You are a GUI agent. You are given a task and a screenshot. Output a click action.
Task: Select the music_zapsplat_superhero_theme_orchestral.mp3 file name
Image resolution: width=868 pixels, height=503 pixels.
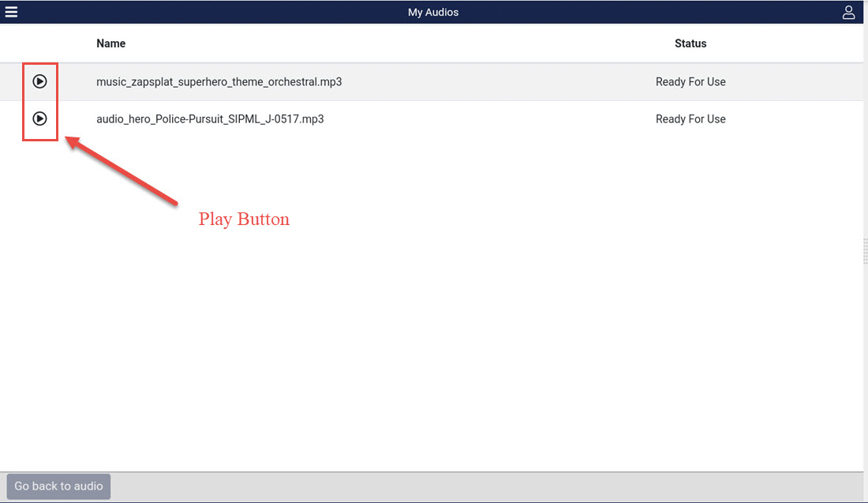click(x=219, y=81)
